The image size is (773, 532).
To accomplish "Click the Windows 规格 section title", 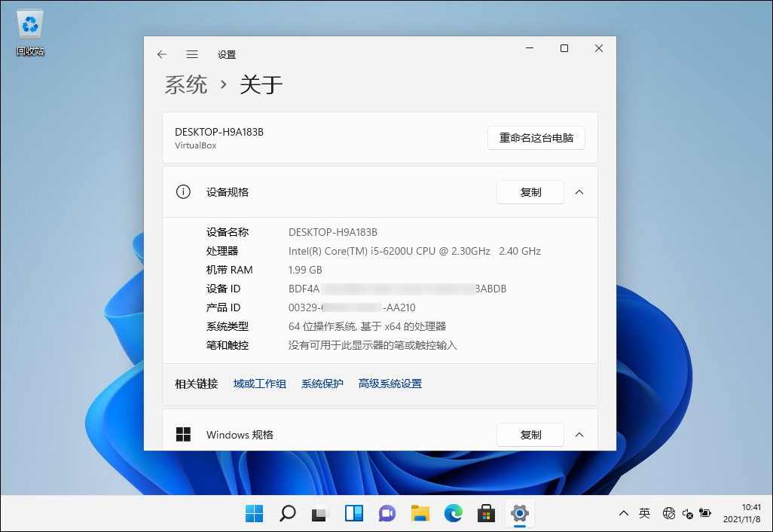I will click(x=240, y=435).
